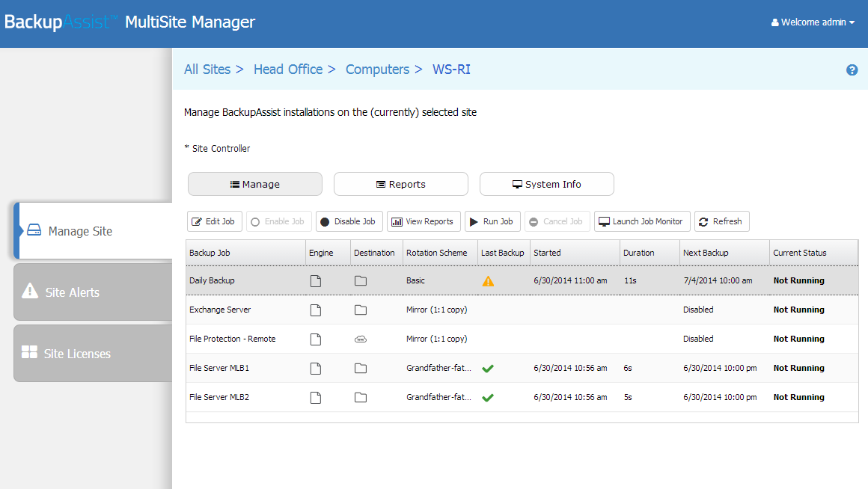Click the Refresh toolbar button
The image size is (868, 489).
click(x=722, y=221)
